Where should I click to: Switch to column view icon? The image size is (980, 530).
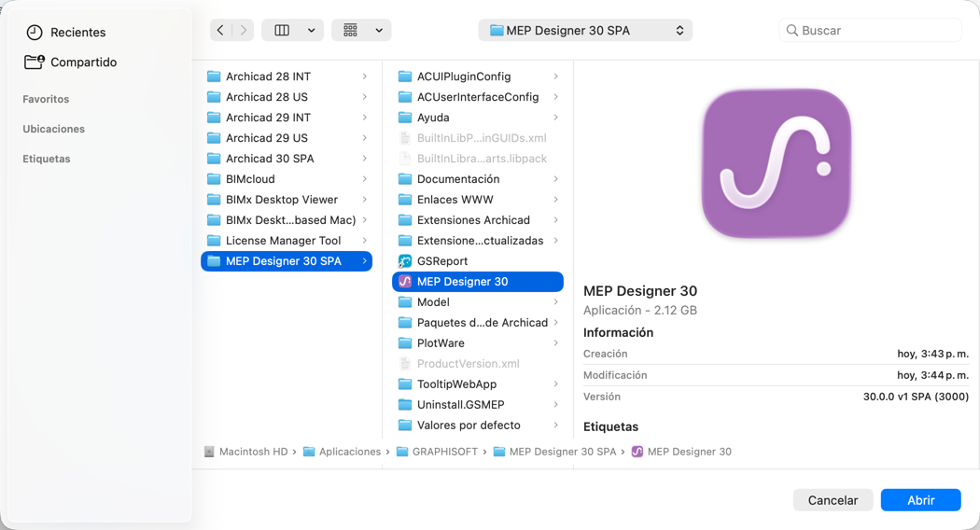(x=282, y=30)
